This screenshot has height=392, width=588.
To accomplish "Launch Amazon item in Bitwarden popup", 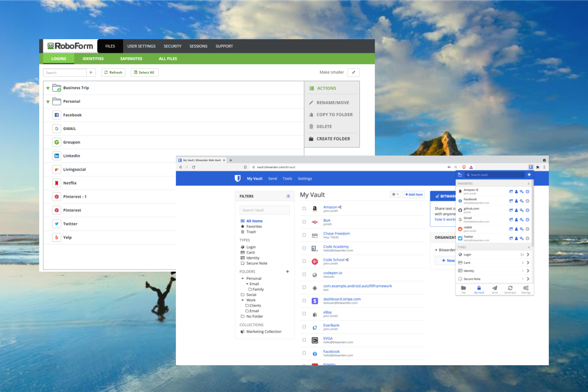I will click(x=511, y=192).
